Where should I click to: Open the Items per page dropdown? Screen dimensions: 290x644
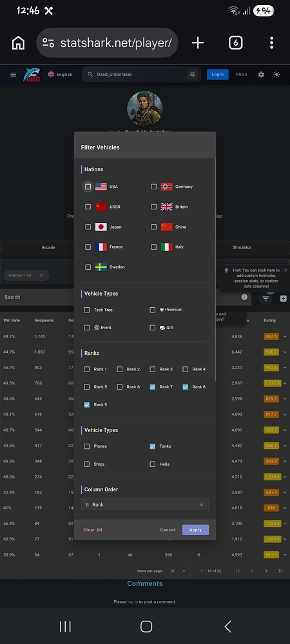click(178, 571)
